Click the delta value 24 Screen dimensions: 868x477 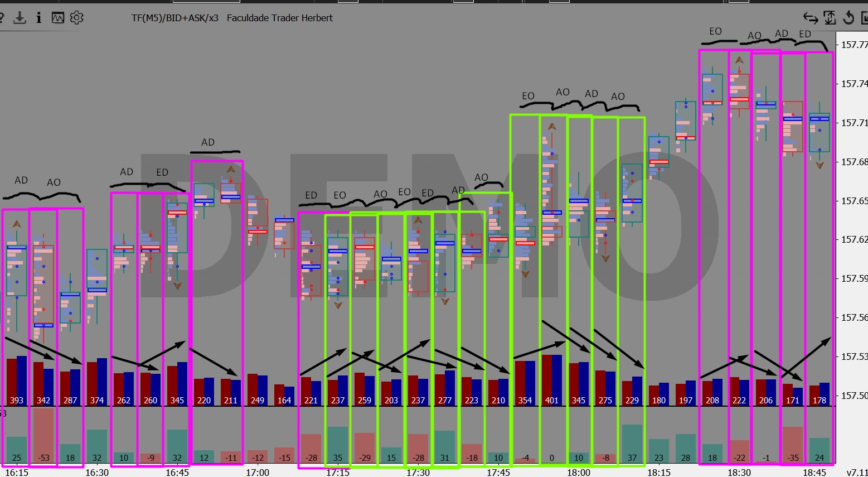[819, 458]
